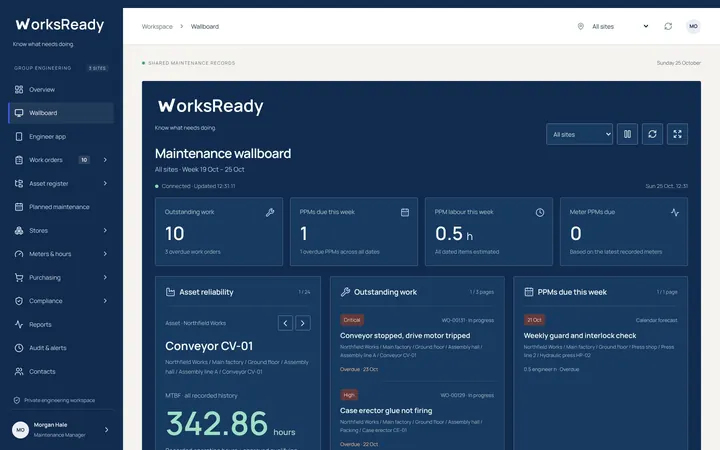The width and height of the screenshot is (720, 450).
Task: Click the WorksReady logo in sidebar
Action: click(x=60, y=24)
